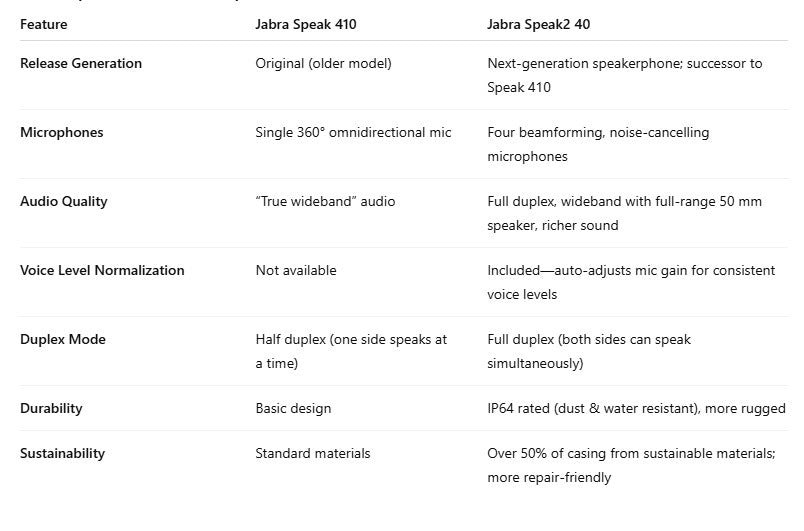Click the 'True wideband audio' cell

[x=325, y=201]
